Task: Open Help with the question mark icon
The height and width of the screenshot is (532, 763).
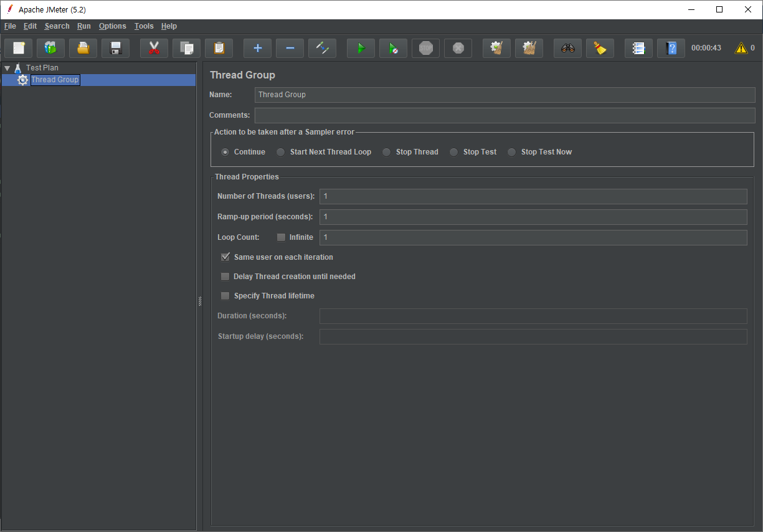Action: tap(671, 48)
